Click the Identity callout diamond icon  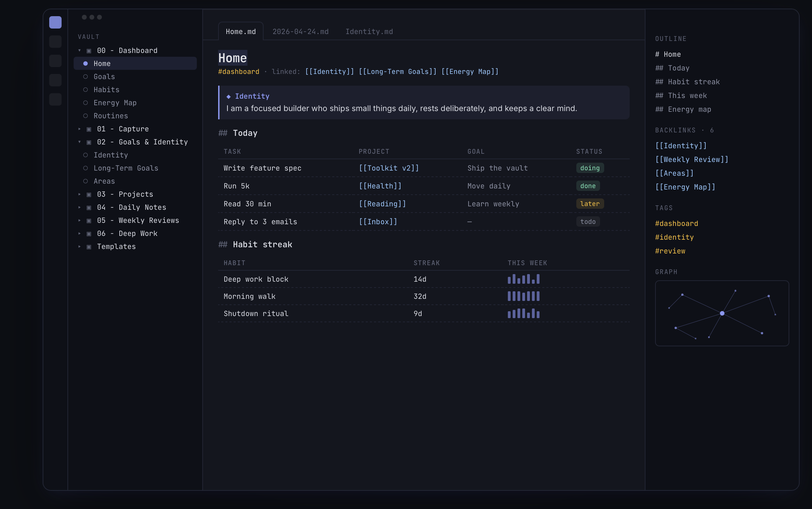tap(228, 97)
